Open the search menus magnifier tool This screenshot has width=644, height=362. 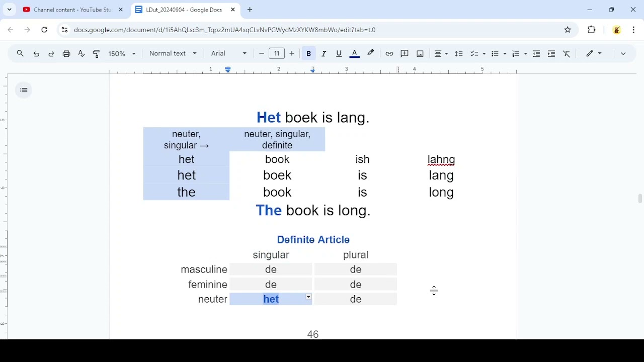point(20,53)
